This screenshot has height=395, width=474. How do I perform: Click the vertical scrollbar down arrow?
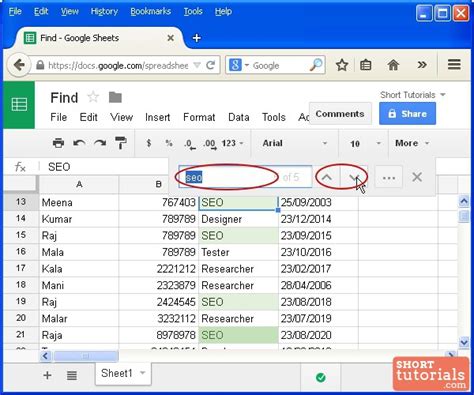[464, 342]
